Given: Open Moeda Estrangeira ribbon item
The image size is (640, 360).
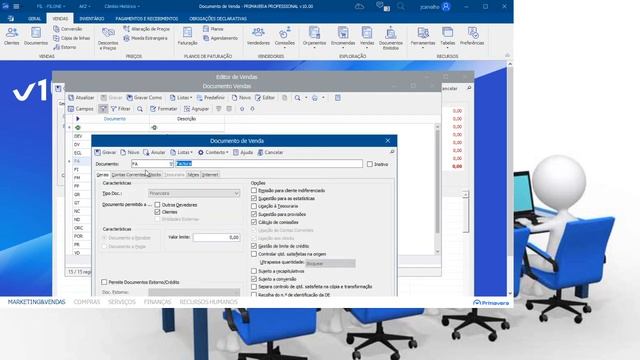Looking at the screenshot, I should [x=145, y=38].
